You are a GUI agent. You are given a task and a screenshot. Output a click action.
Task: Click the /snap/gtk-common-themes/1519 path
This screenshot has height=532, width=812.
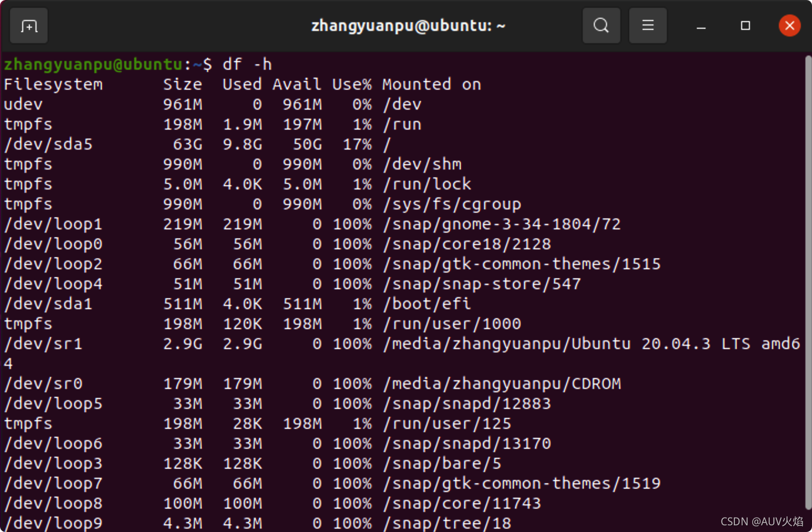tap(521, 483)
